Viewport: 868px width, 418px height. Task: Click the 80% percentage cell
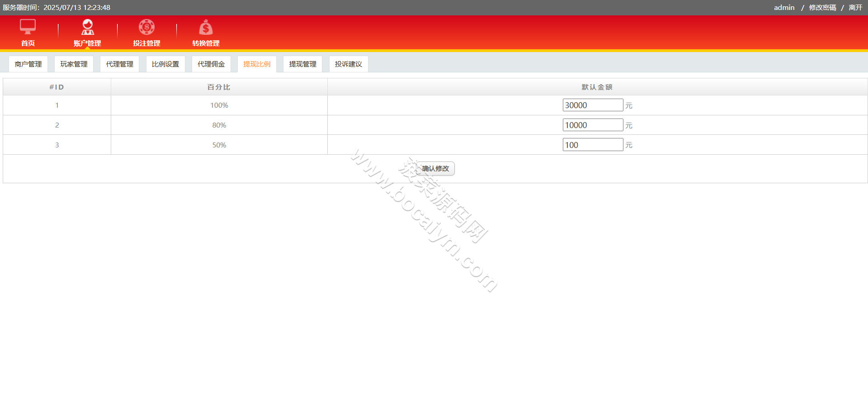coord(219,125)
